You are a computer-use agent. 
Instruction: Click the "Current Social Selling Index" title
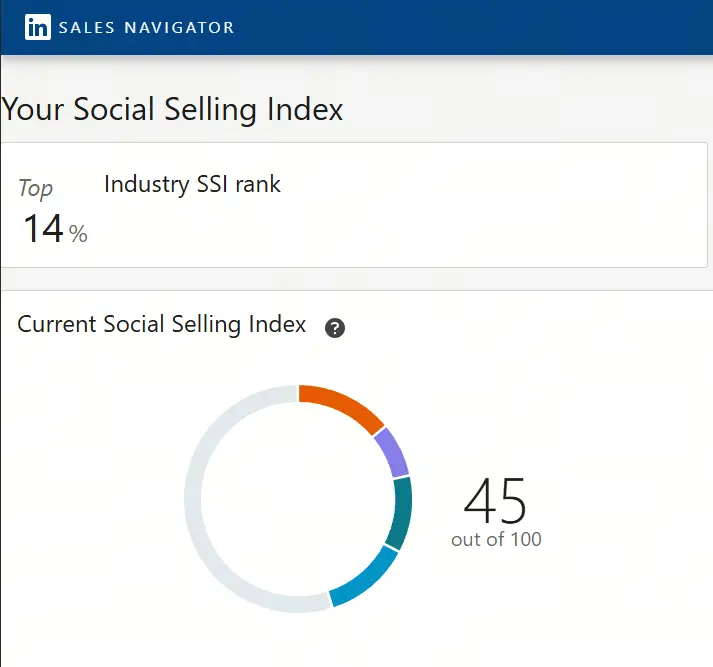point(162,324)
